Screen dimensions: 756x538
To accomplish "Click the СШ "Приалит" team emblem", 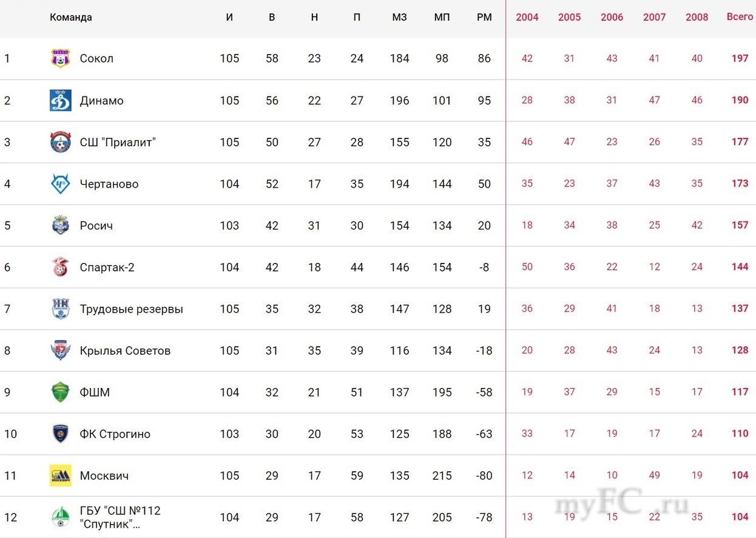I will point(60,142).
